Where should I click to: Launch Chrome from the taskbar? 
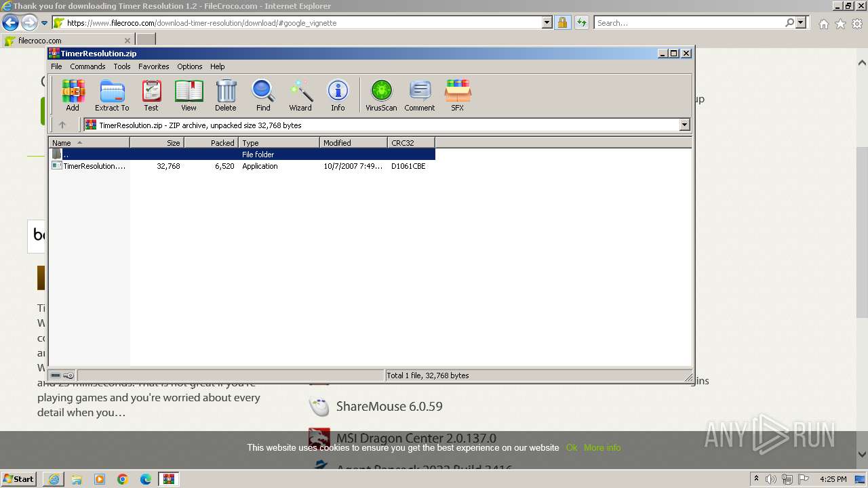click(123, 479)
